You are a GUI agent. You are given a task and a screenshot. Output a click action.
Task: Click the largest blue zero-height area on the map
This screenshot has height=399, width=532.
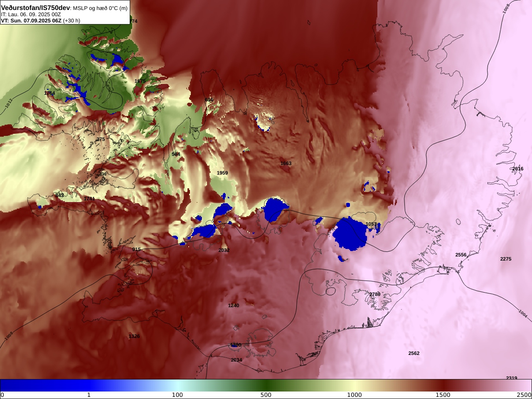point(350,234)
